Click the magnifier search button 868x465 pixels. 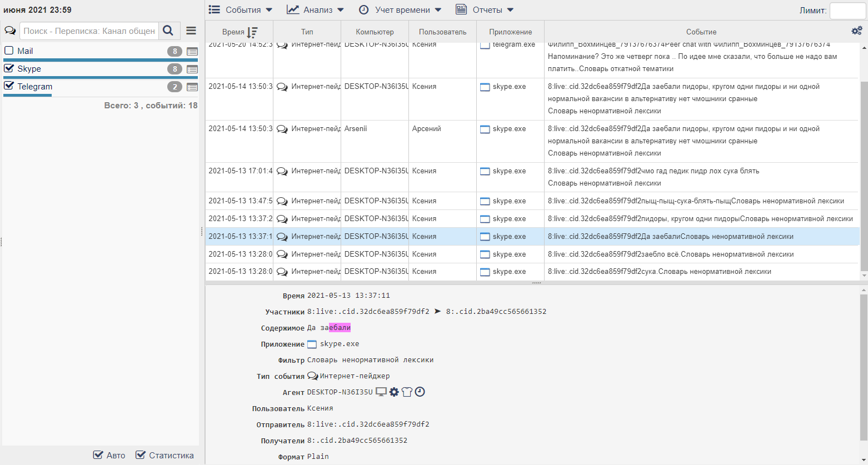click(x=168, y=31)
